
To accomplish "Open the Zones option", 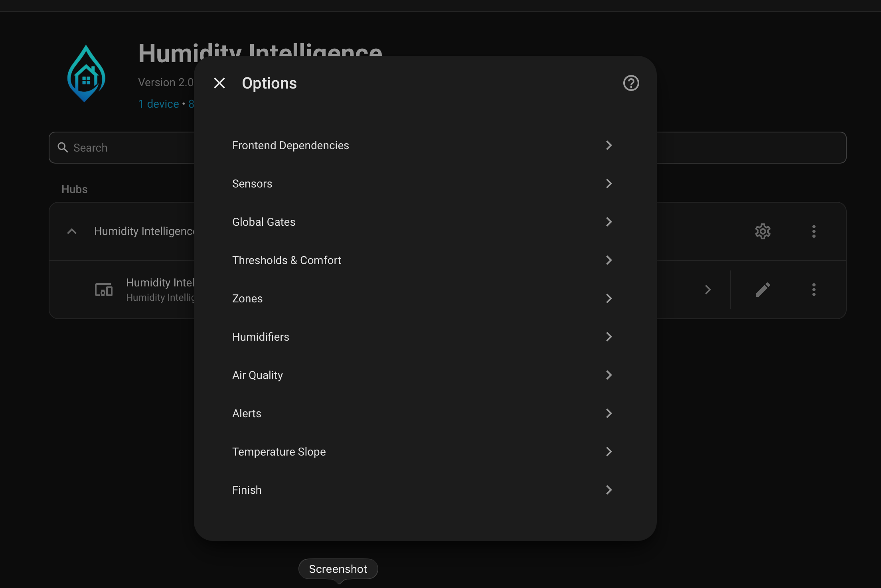I will point(425,298).
